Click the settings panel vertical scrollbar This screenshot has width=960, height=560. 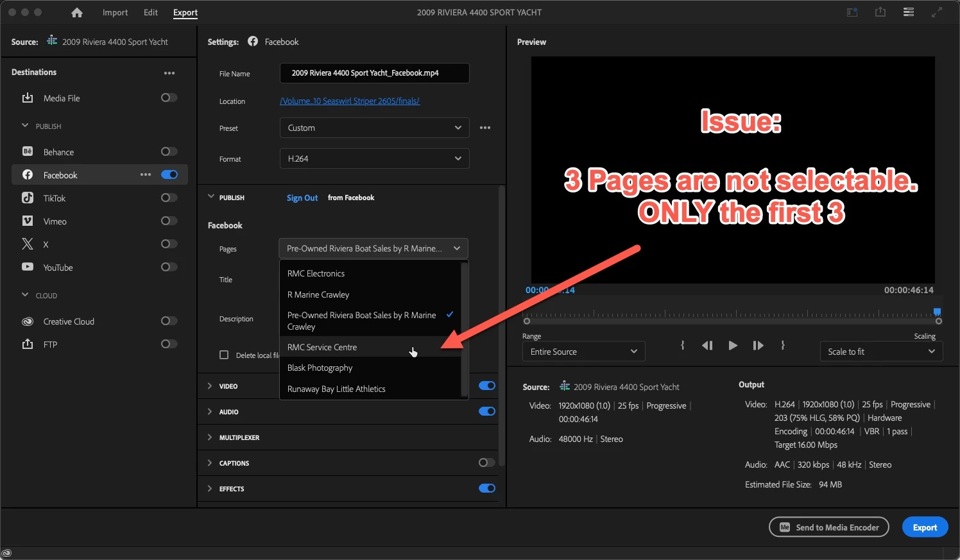coord(502,326)
